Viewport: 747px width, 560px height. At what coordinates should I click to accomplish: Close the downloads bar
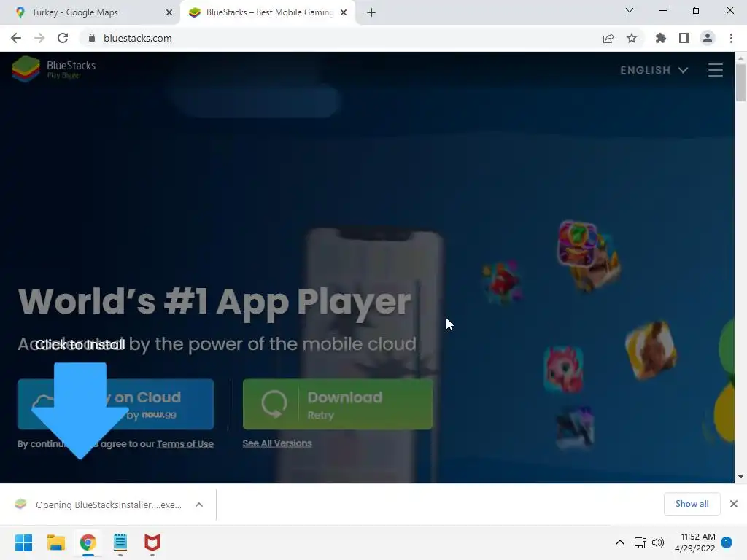734,504
